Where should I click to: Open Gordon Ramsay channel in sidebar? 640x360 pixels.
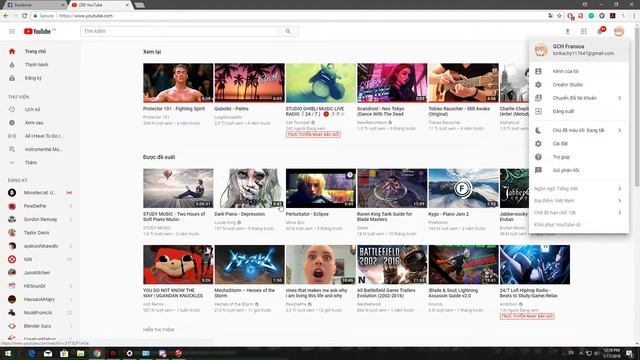(40, 219)
